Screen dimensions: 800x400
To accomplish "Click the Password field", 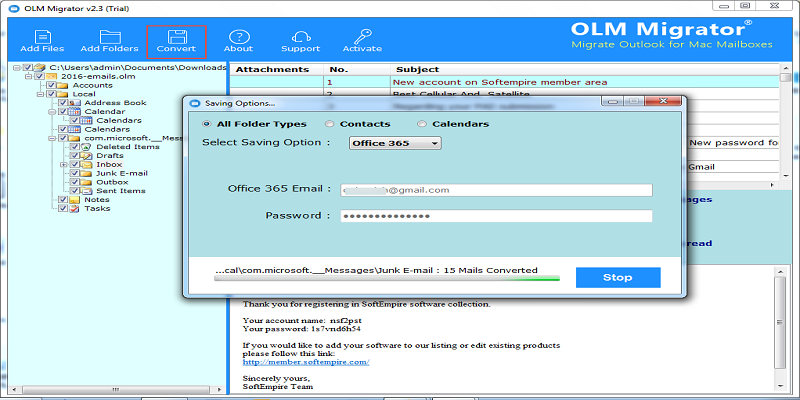I will click(x=496, y=216).
